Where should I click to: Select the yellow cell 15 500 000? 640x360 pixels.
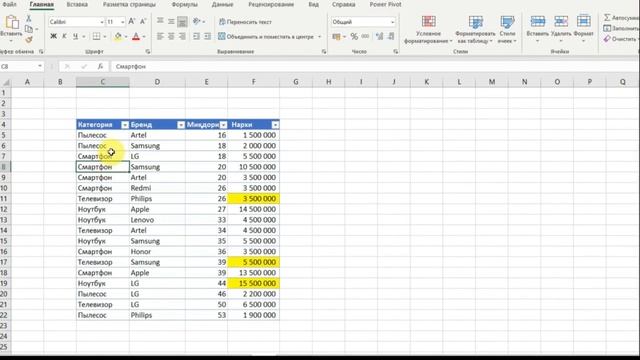253,283
